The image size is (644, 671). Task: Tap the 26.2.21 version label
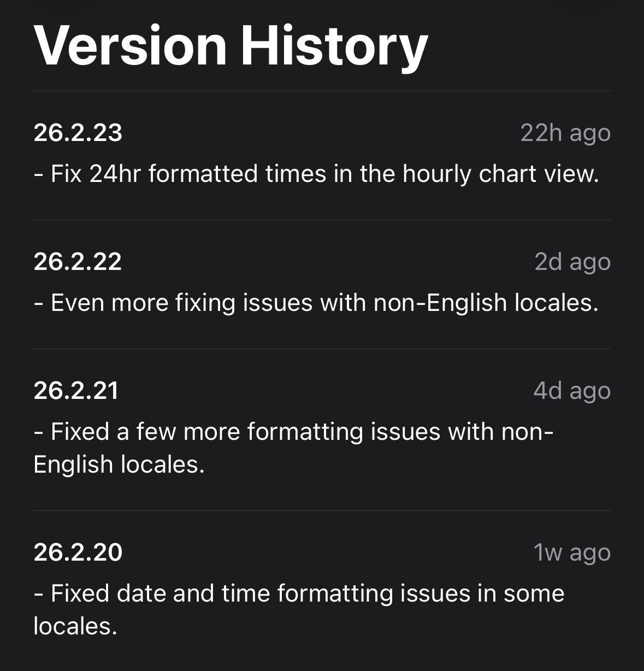click(x=76, y=391)
